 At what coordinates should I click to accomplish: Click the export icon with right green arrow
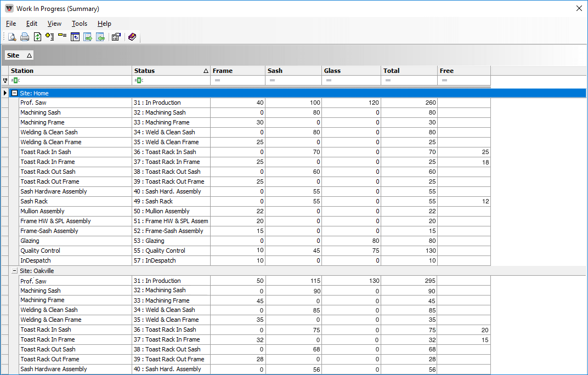(88, 37)
